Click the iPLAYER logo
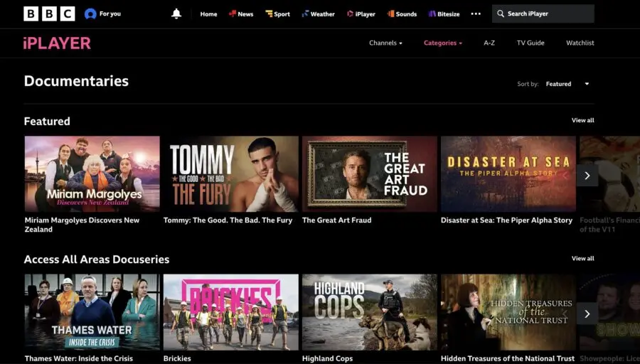 pyautogui.click(x=57, y=43)
